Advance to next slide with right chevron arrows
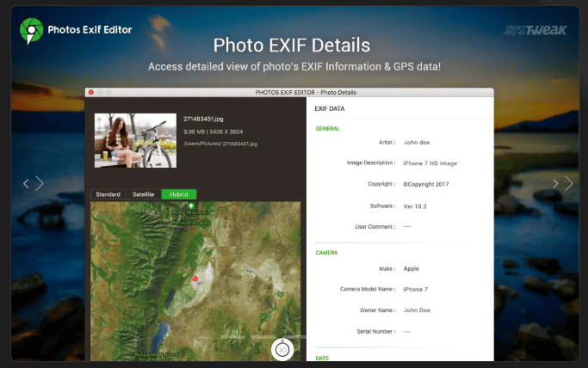 coord(563,183)
